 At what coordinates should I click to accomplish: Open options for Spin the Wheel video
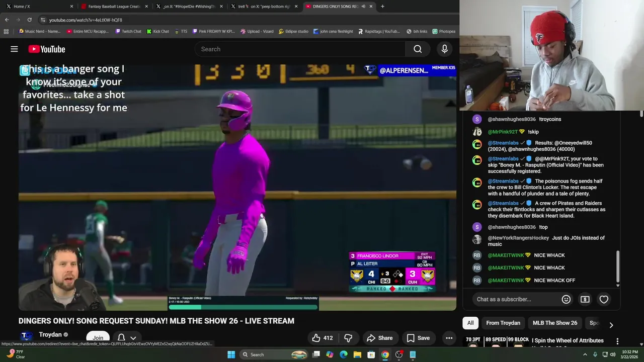617,341
